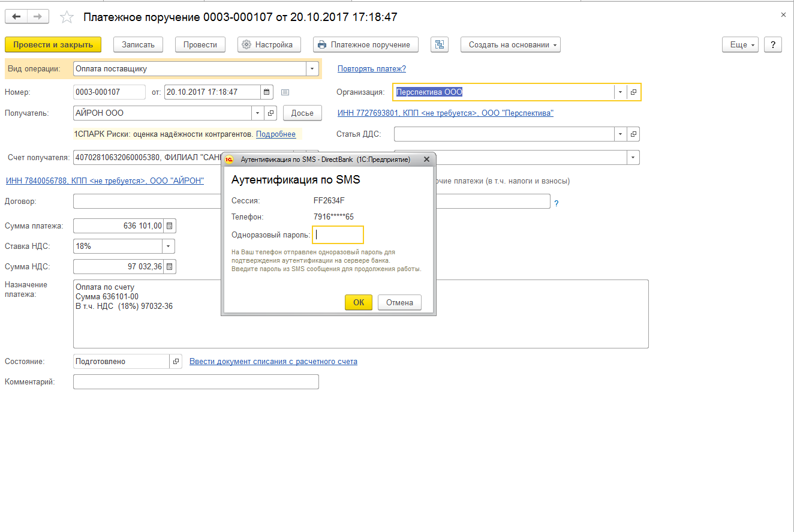Post document with Провести button
This screenshot has height=532, width=794.
pyautogui.click(x=200, y=44)
